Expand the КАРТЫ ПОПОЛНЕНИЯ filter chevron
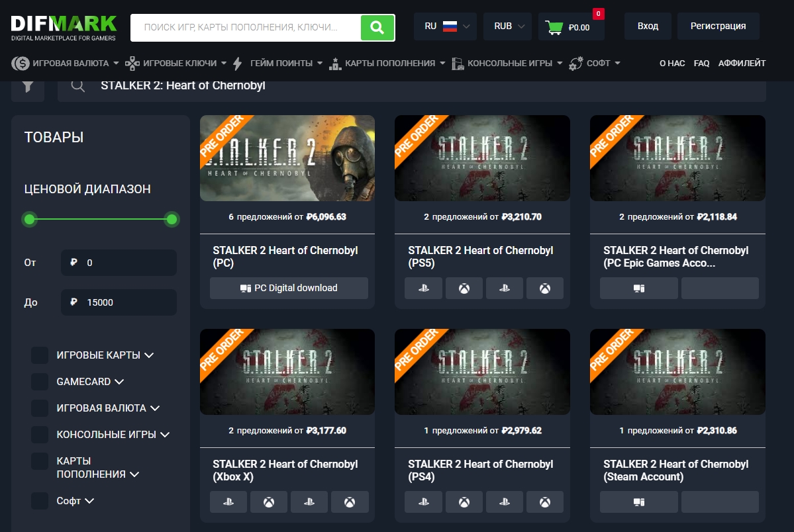Image resolution: width=794 pixels, height=532 pixels. point(134,474)
